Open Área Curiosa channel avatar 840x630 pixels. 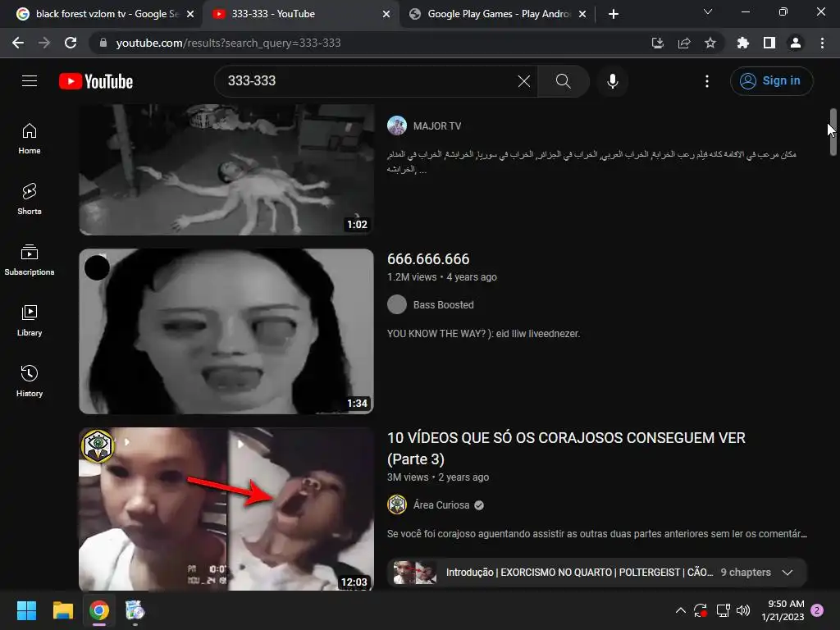[397, 504]
